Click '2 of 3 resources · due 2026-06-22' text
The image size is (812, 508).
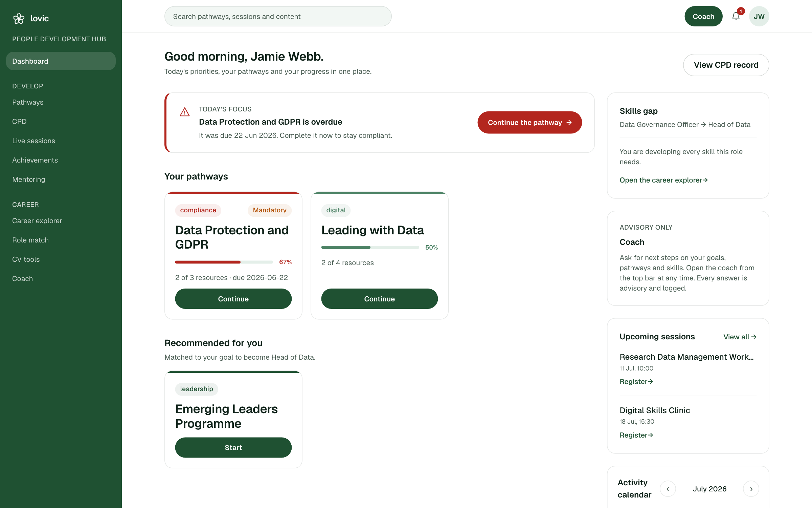pyautogui.click(x=231, y=278)
